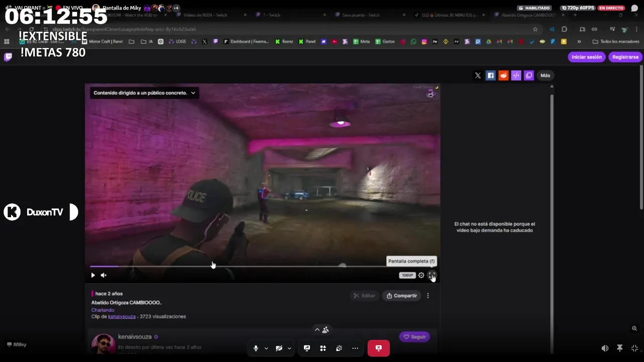Click the page vertical scrollbar
The image size is (644, 362).
642,137
